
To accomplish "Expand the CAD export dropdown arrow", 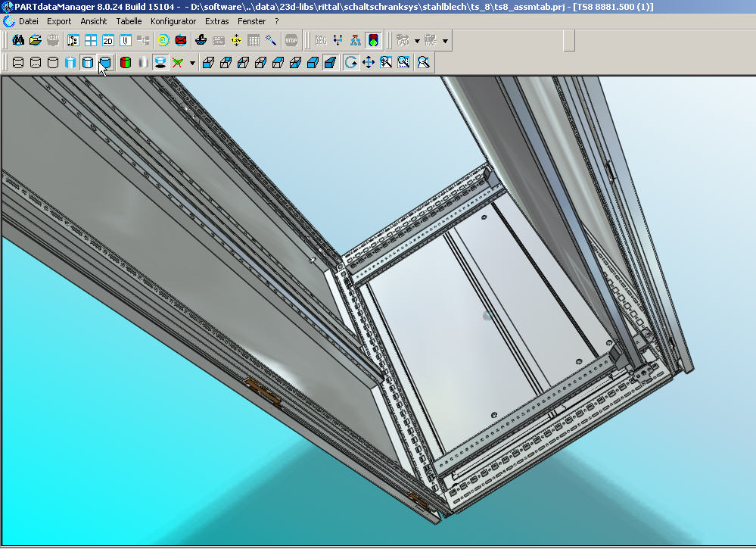I will (x=417, y=41).
